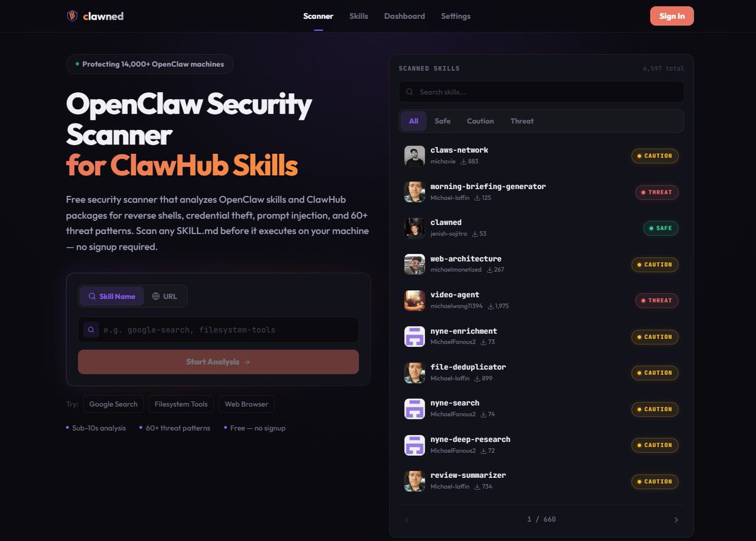Open review-summarizer avatar thumbnail
The width and height of the screenshot is (756, 541).
(x=415, y=481)
